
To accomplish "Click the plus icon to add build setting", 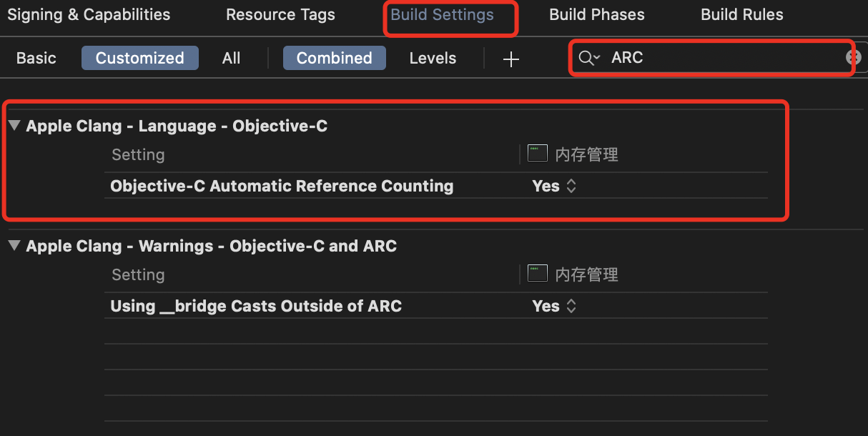I will pyautogui.click(x=511, y=59).
